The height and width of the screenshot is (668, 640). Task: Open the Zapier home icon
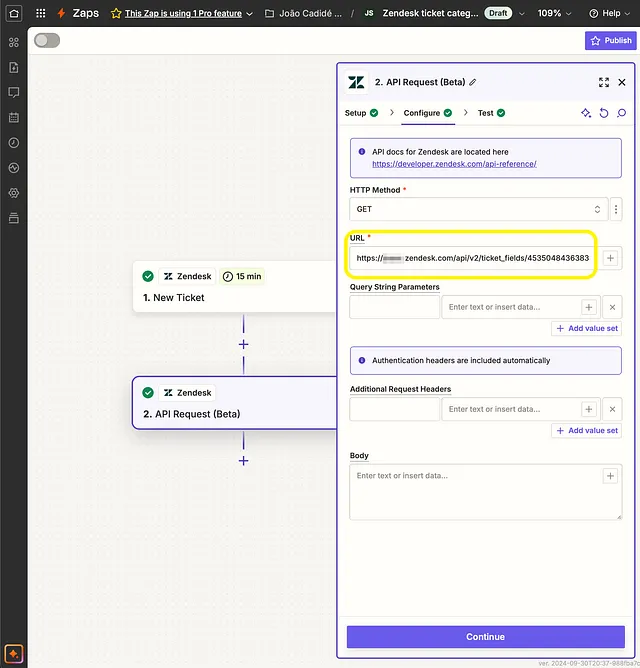pos(14,13)
